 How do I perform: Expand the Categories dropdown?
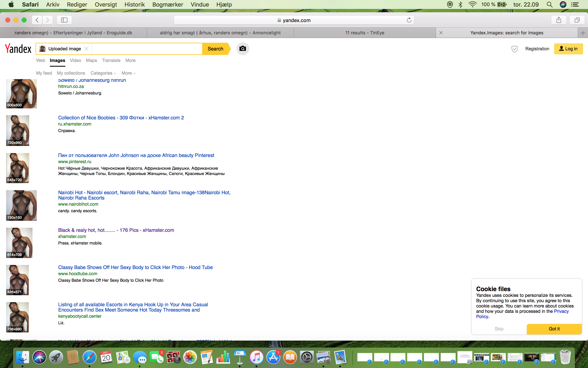[x=103, y=73]
